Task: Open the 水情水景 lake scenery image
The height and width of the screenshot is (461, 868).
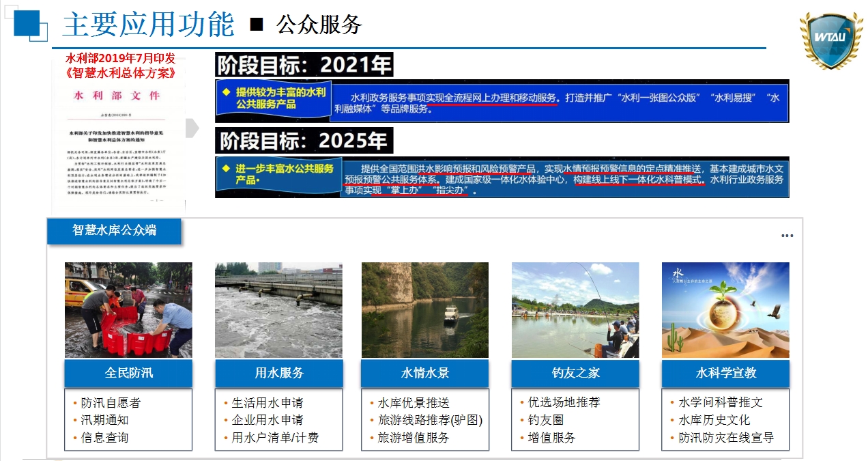Action: coord(424,309)
